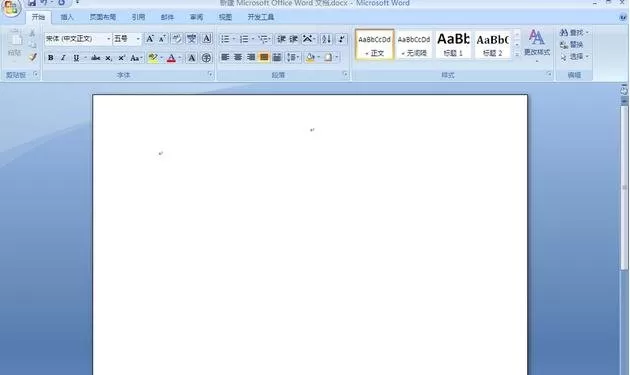
Task: Expand the Paragraph dialog launcher
Action: (x=345, y=74)
